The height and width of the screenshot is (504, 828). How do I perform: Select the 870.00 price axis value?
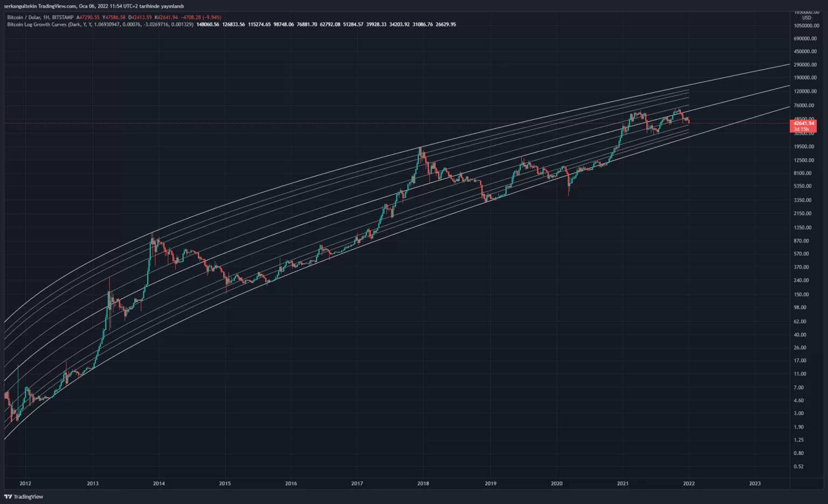(x=802, y=240)
